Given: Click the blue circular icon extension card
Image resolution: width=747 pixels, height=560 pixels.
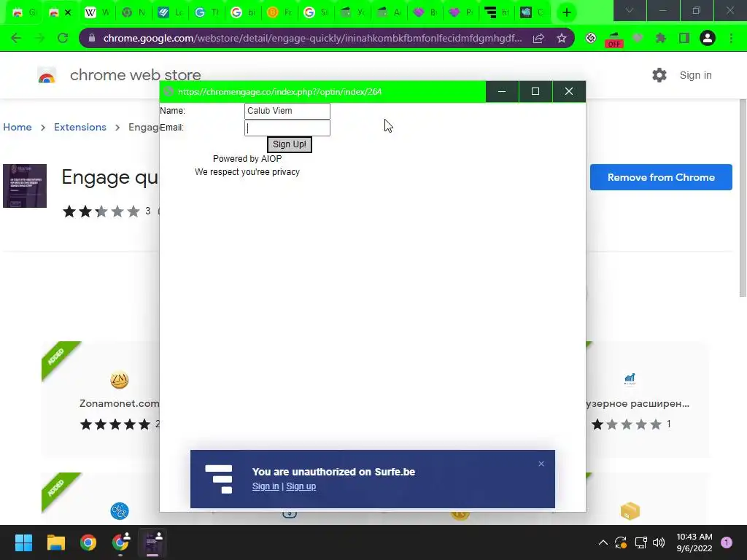Looking at the screenshot, I should click(x=119, y=511).
